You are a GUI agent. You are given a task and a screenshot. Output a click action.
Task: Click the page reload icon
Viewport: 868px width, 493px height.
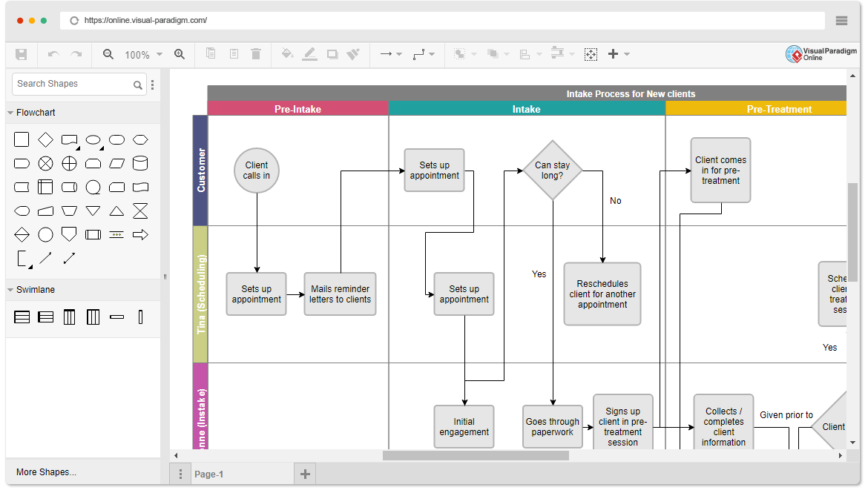coord(74,21)
